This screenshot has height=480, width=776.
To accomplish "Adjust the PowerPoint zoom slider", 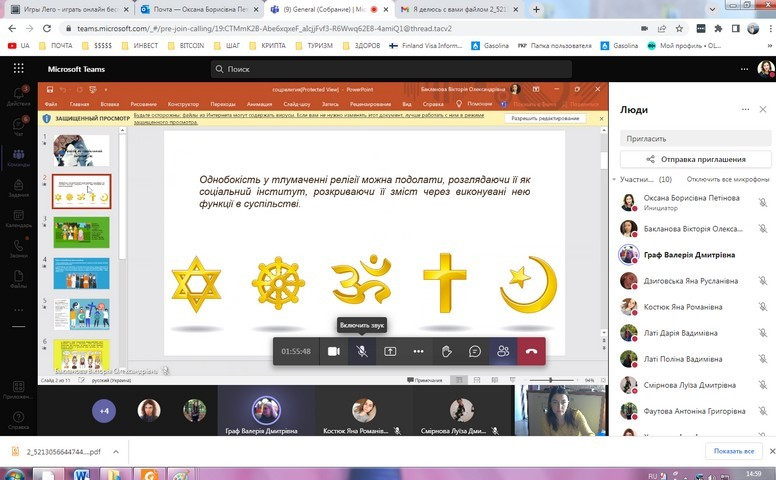I will pos(550,380).
